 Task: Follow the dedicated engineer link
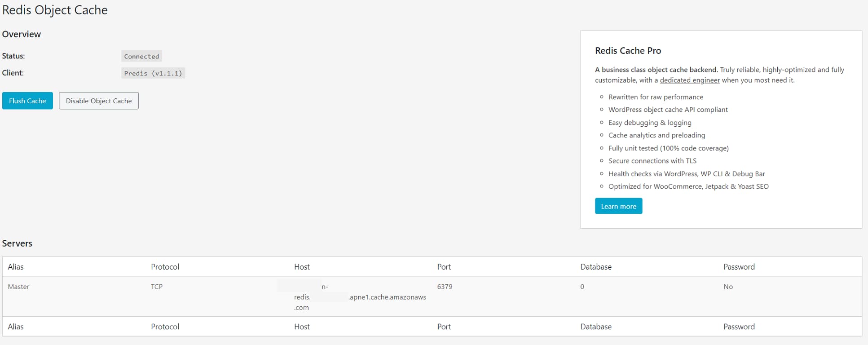690,80
